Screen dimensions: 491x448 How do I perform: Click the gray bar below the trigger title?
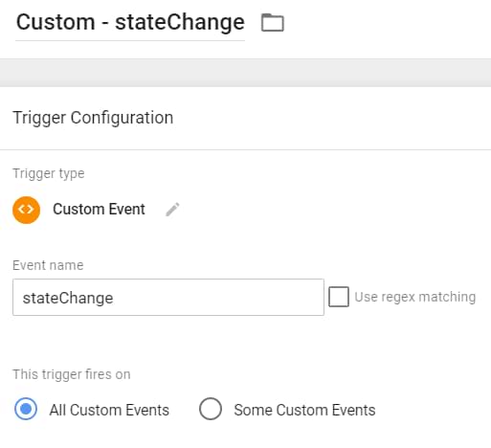tap(245, 73)
